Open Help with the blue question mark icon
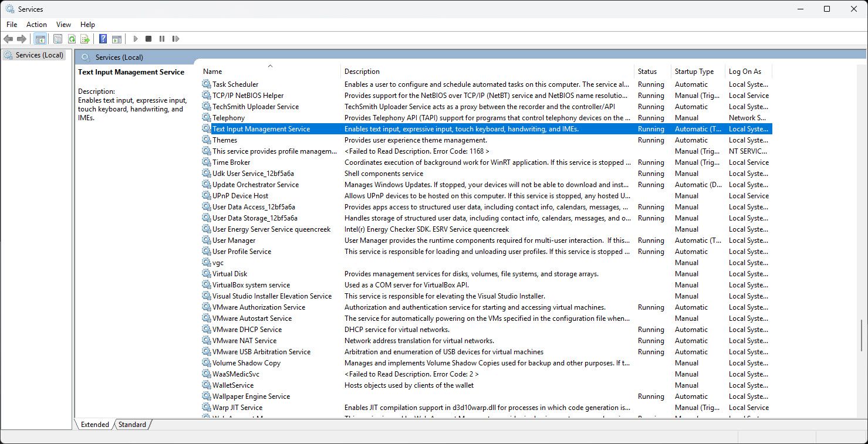Viewport: 868px width, 444px height. 103,39
